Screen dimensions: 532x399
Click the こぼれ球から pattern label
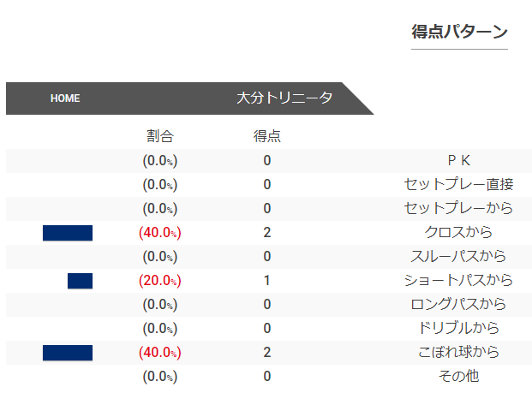[458, 352]
